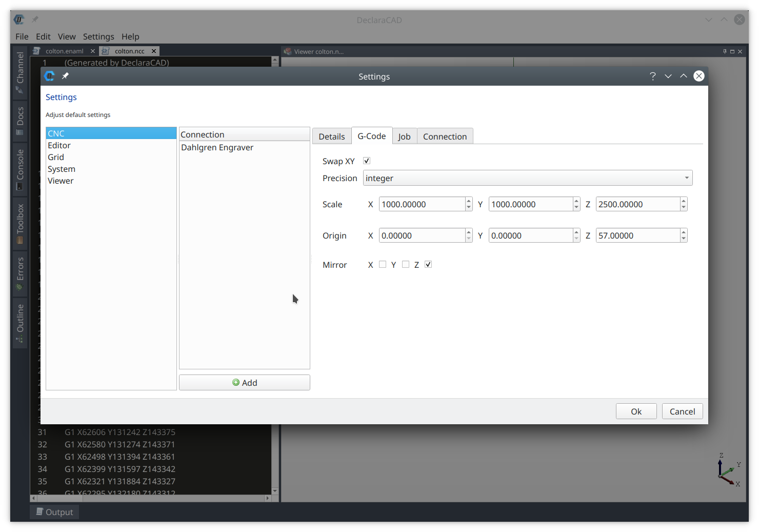The image size is (759, 532).
Task: Click the XYZ axis gizmo in viewer
Action: pyautogui.click(x=728, y=470)
